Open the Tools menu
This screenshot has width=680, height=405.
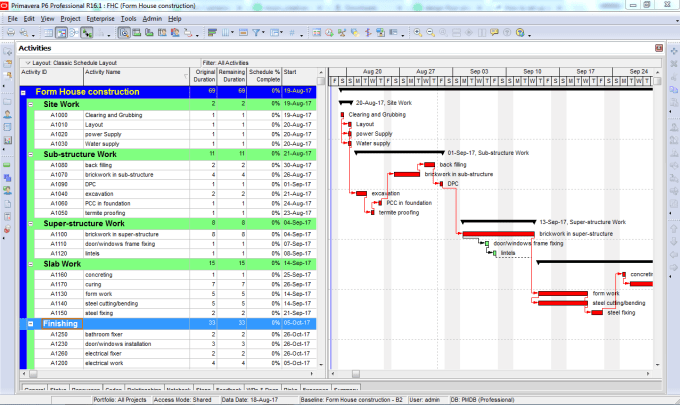pos(128,19)
